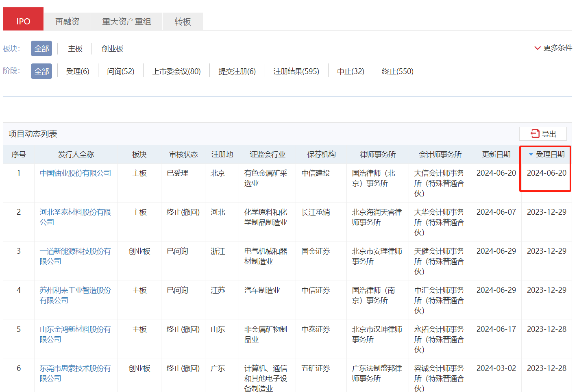
Task: Select 全部 in the 阶段 row
Action: pyautogui.click(x=41, y=72)
